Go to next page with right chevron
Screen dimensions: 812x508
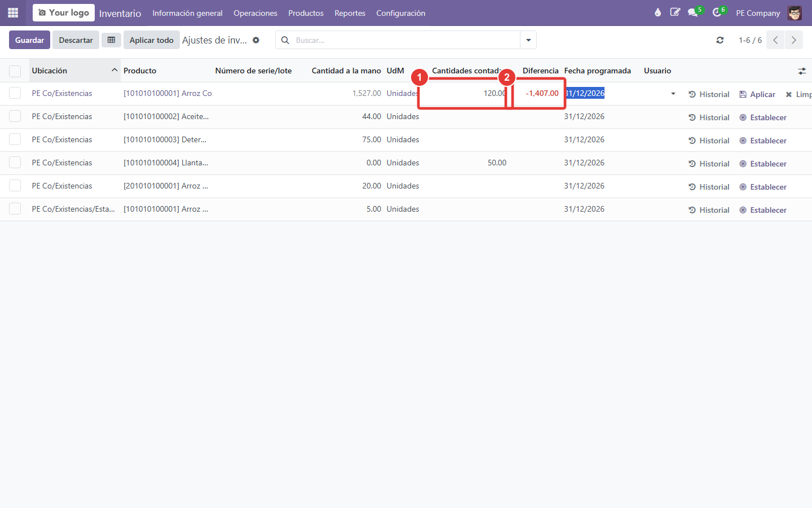point(793,40)
